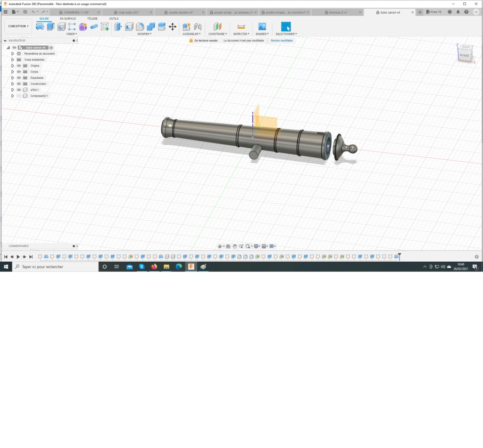Image resolution: width=483 pixels, height=448 pixels.
Task: Open the MODIFIER dropdown menu
Action: (144, 34)
